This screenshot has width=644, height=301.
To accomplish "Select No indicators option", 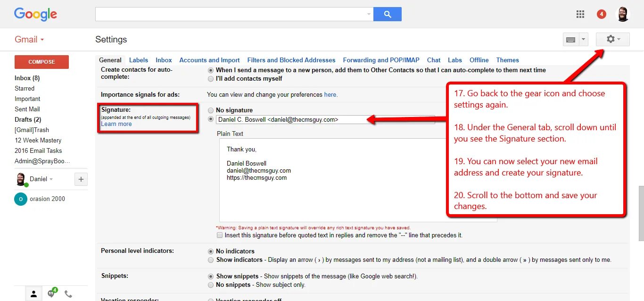I will 211,251.
